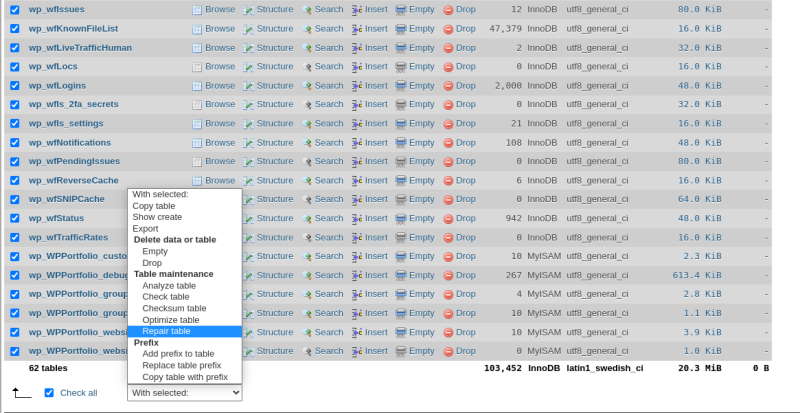
Task: Click Browse icon for wp_wfIssues
Action: [x=197, y=10]
